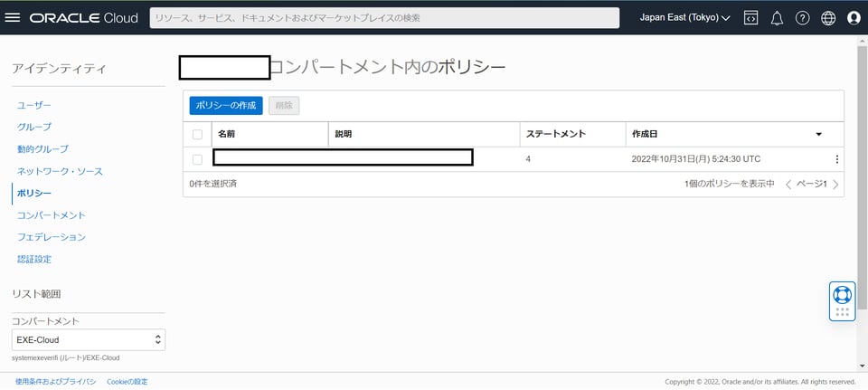Open the user profile avatar menu

pyautogui.click(x=854, y=18)
